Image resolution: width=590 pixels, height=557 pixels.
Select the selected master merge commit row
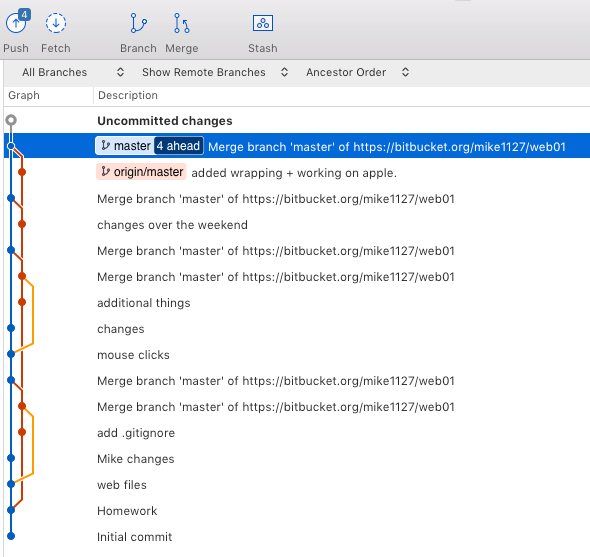(x=297, y=146)
